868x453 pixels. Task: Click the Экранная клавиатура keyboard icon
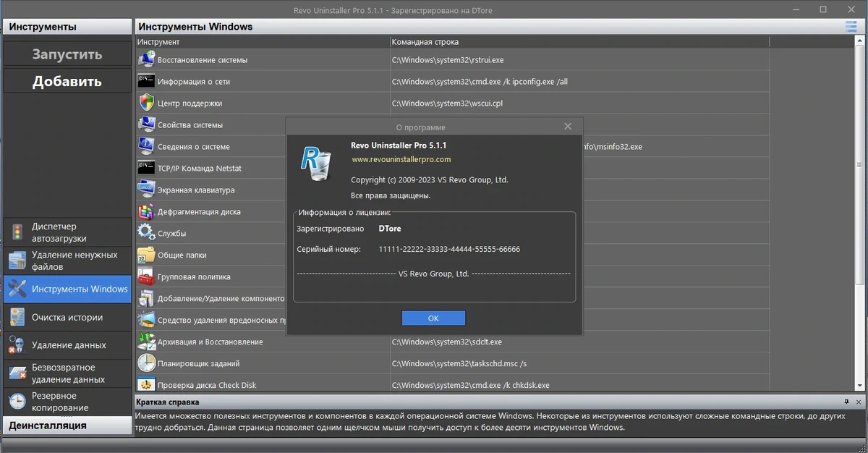(146, 190)
